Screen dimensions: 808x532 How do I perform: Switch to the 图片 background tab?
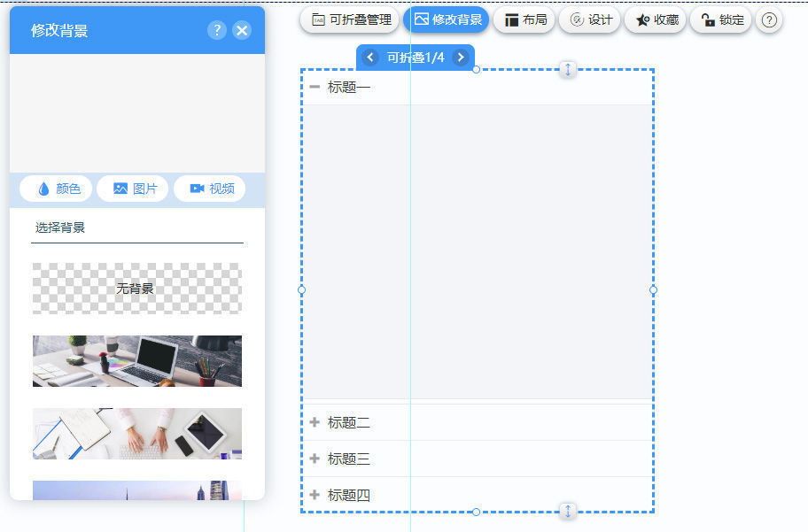[135, 189]
